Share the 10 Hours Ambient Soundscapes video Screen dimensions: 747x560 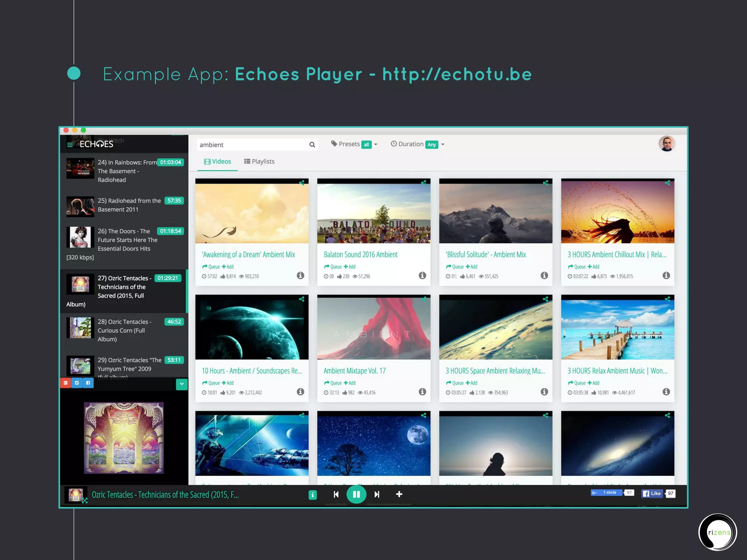tap(302, 299)
